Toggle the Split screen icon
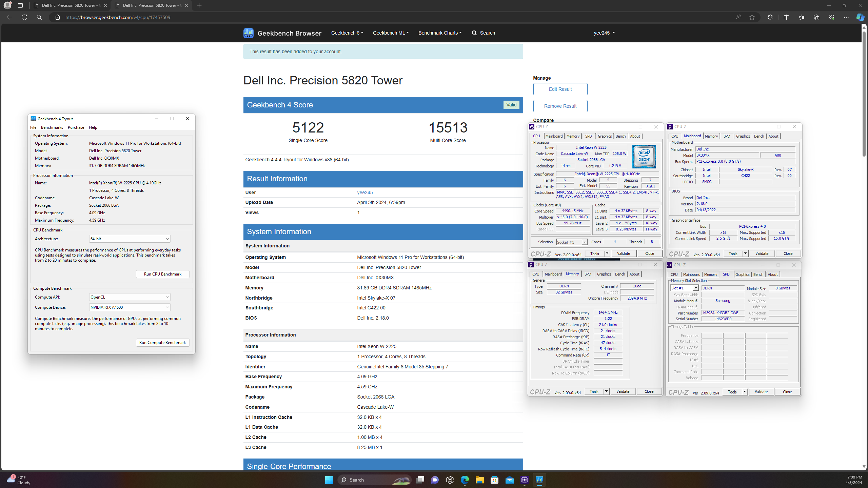Image resolution: width=868 pixels, height=488 pixels. tap(787, 17)
